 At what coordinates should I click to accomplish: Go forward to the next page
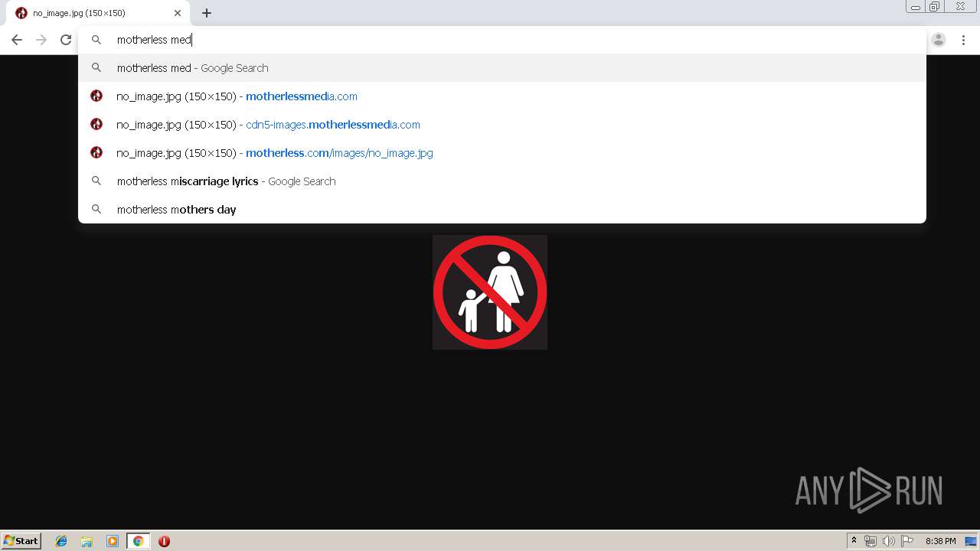tap(41, 40)
